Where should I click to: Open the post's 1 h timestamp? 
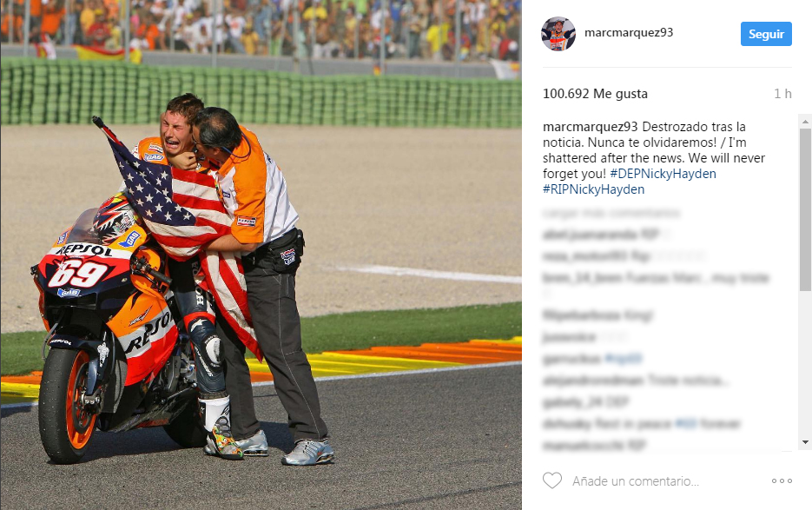point(782,94)
